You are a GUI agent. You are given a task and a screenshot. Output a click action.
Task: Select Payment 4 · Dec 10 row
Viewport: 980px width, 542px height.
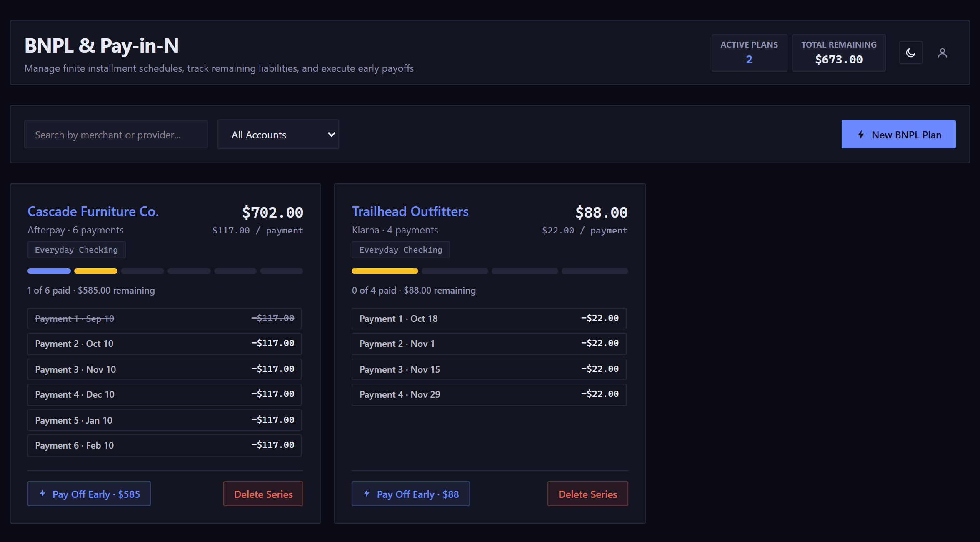165,394
